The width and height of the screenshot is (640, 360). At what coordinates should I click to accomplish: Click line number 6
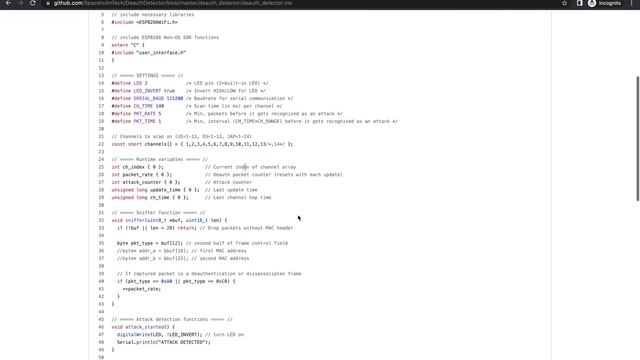coord(102,22)
